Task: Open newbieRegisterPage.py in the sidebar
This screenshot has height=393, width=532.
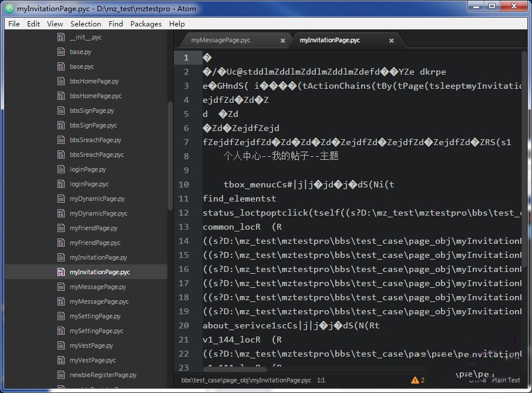Action: coord(103,375)
